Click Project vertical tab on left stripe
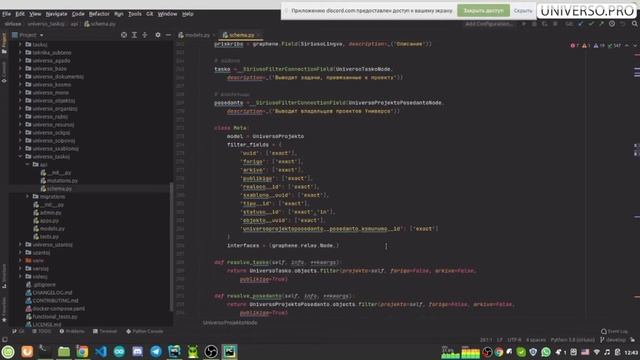The width and height of the screenshot is (640, 360). coord(4,42)
